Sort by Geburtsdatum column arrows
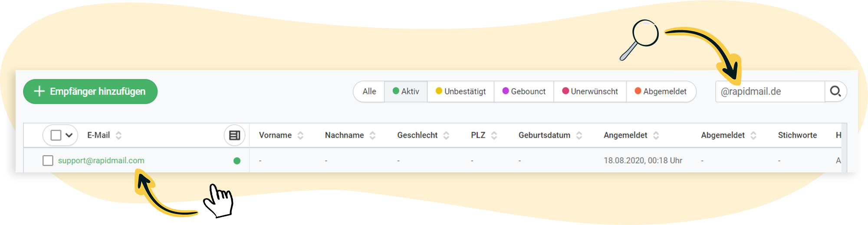The width and height of the screenshot is (868, 225). 579,136
